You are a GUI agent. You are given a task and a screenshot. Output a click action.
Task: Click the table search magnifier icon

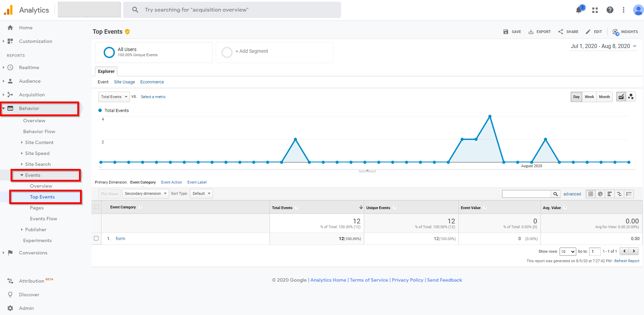[x=556, y=194]
